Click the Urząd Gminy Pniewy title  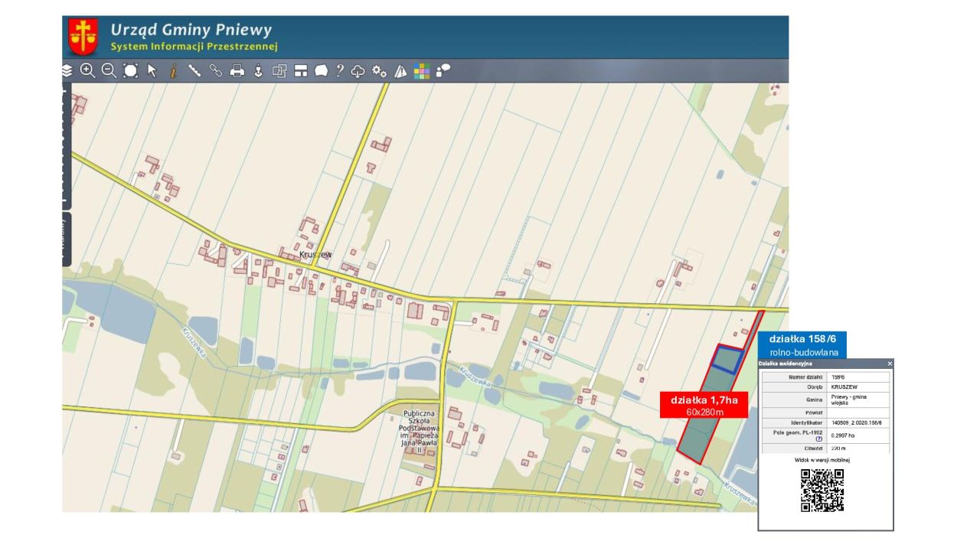coord(191,30)
